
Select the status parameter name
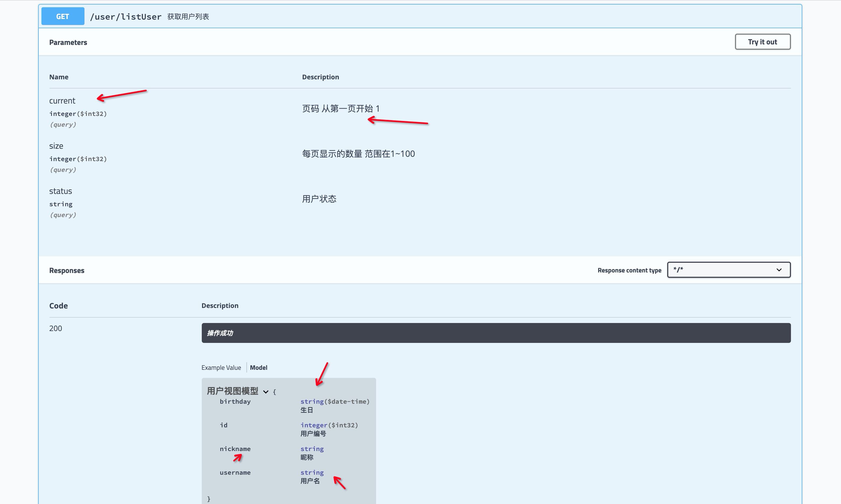[x=61, y=191]
